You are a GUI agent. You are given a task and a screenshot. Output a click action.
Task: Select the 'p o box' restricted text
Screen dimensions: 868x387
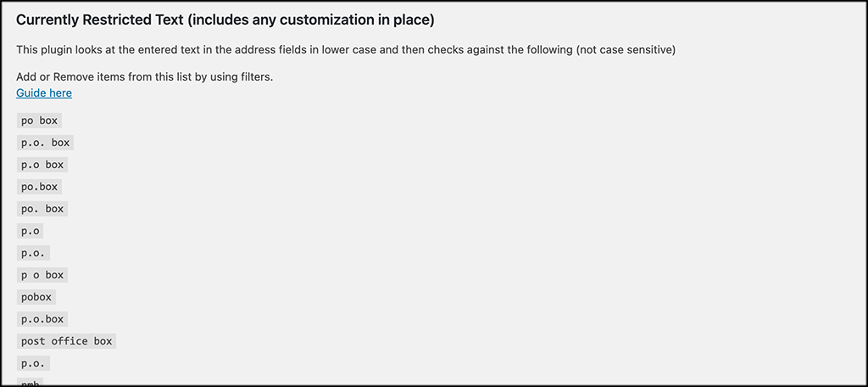coord(42,275)
